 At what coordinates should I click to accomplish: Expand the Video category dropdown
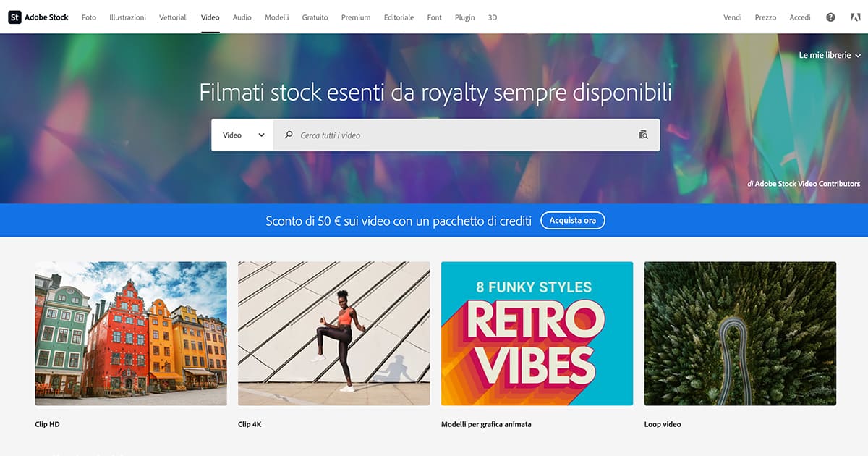coord(242,135)
